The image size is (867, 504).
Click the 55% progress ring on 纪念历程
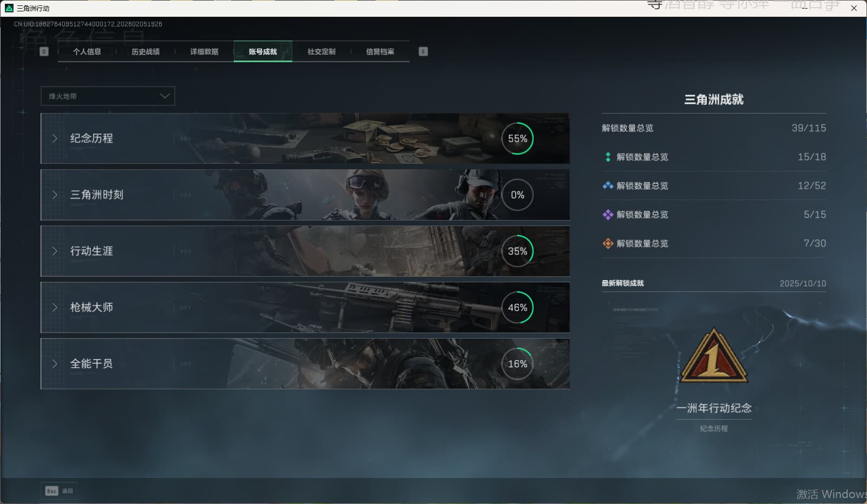click(x=517, y=138)
